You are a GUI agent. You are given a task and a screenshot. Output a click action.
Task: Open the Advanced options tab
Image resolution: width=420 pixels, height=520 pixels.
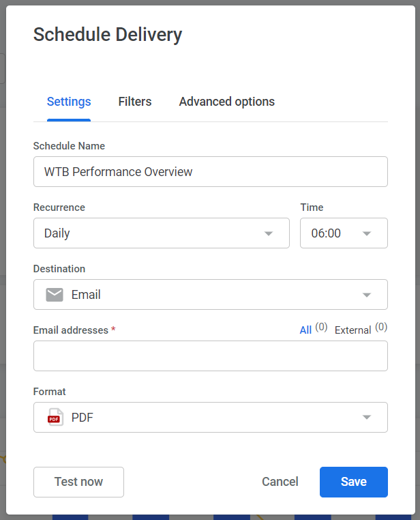tap(227, 102)
